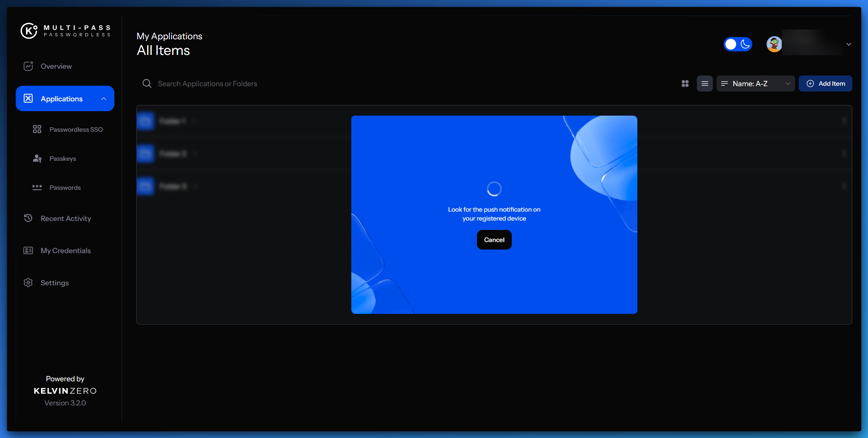Open the Passwords section
The width and height of the screenshot is (868, 438).
65,188
